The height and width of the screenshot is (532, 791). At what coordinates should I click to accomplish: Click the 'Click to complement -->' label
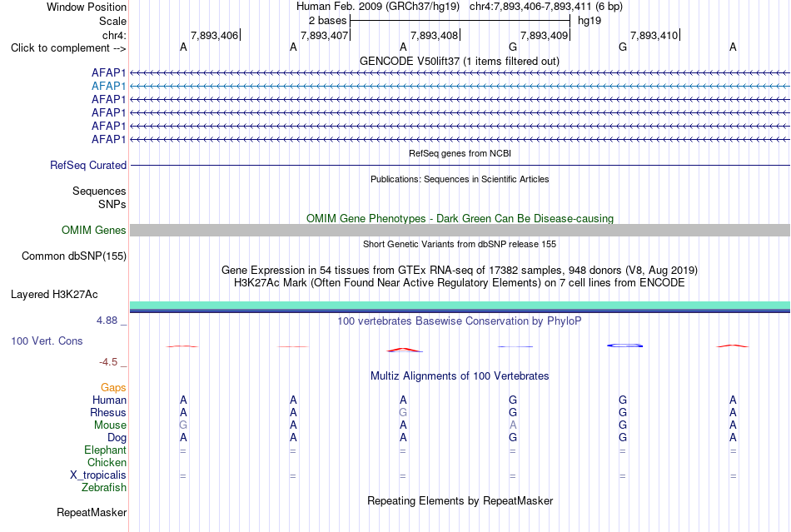pos(68,48)
